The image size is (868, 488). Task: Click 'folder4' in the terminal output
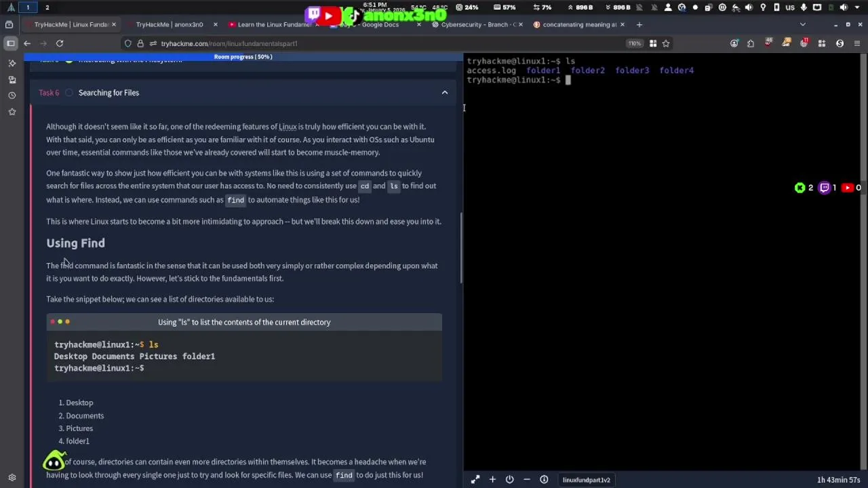click(676, 70)
